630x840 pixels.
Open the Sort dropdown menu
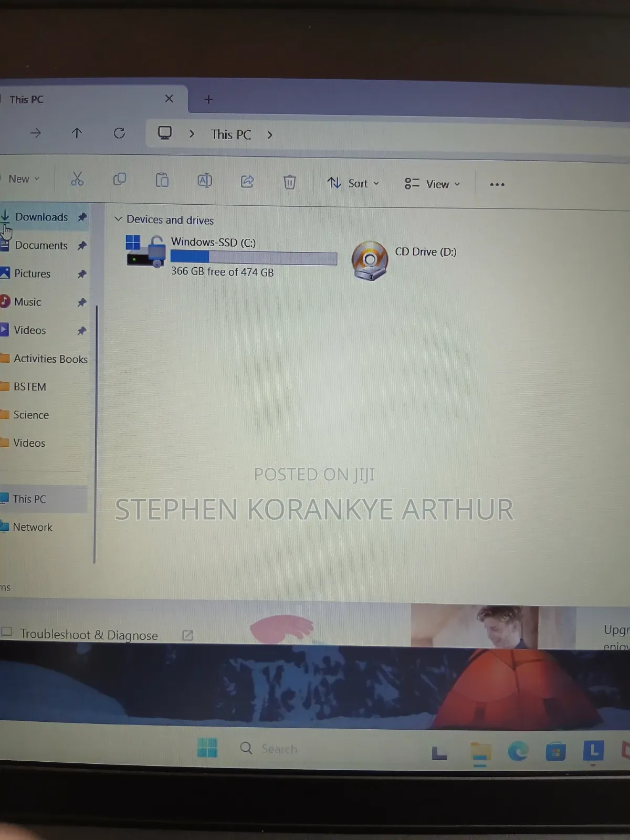coord(353,183)
